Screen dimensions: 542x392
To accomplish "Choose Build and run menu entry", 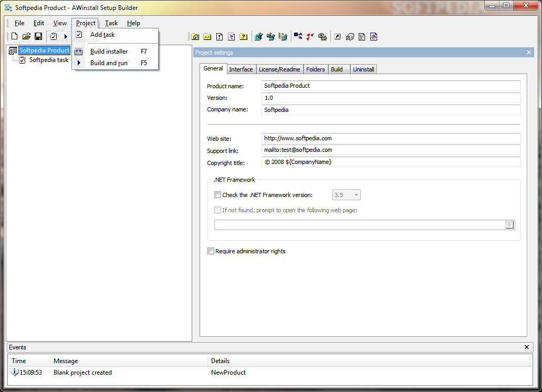I will [115, 63].
